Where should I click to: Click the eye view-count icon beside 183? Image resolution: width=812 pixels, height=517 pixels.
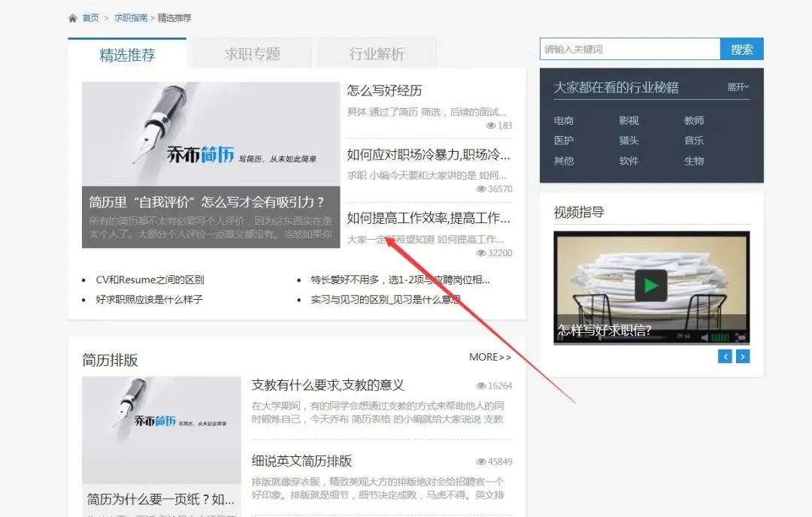(490, 125)
